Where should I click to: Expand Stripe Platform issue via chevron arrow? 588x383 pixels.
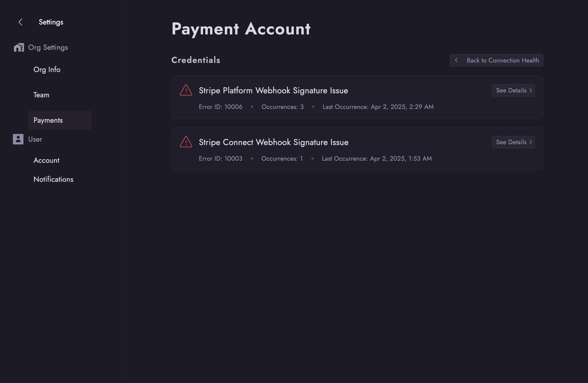tap(531, 91)
